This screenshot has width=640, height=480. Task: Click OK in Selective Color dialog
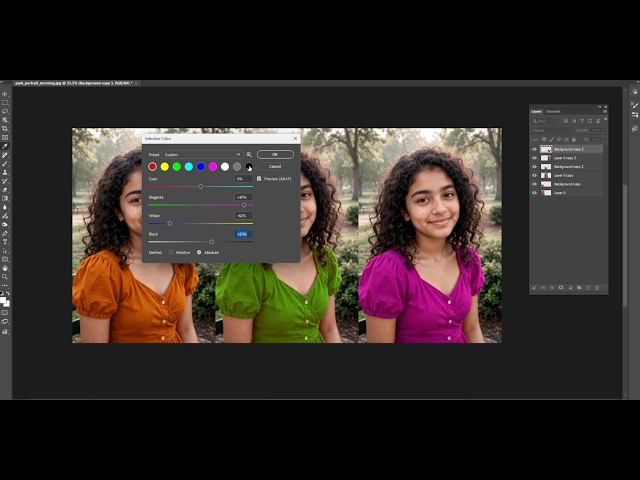pyautogui.click(x=275, y=154)
